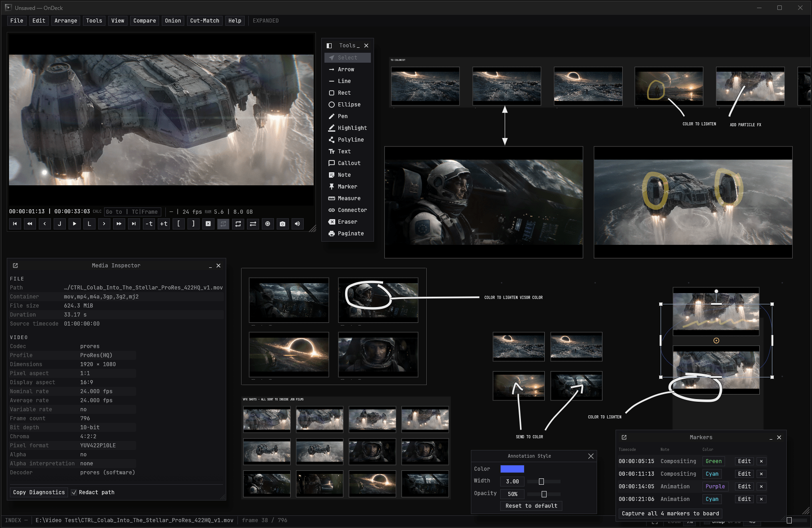Toggle the highlighted loop-range button
The width and height of the screenshot is (812, 528).
(223, 224)
